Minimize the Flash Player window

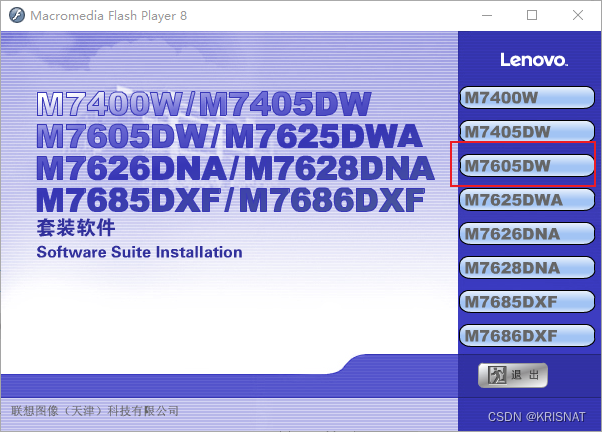pos(487,15)
